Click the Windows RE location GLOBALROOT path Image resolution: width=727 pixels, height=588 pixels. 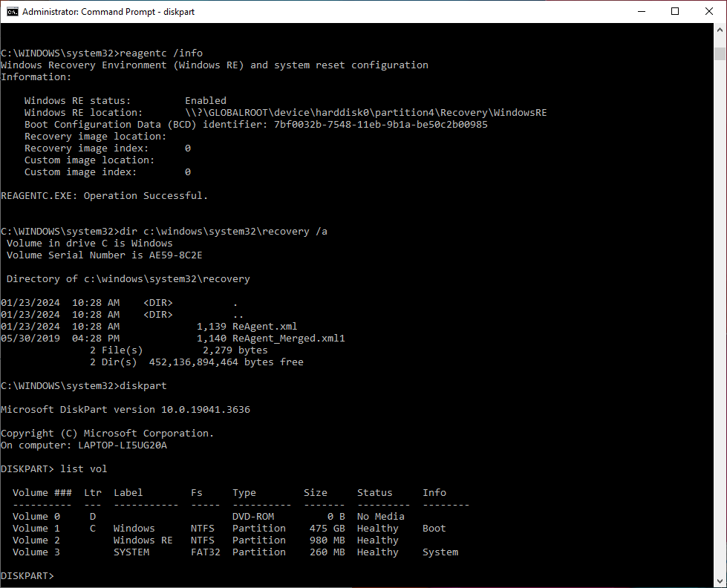coord(366,113)
